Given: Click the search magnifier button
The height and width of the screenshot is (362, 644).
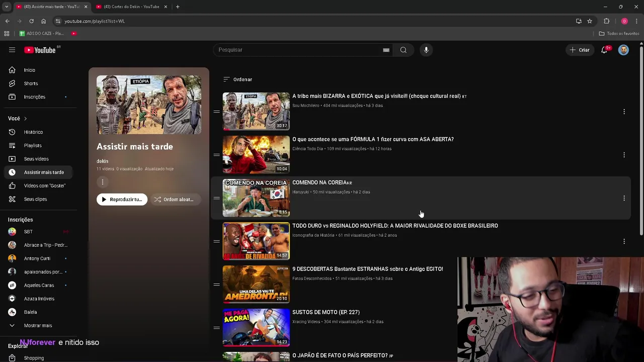Looking at the screenshot, I should tap(403, 50).
